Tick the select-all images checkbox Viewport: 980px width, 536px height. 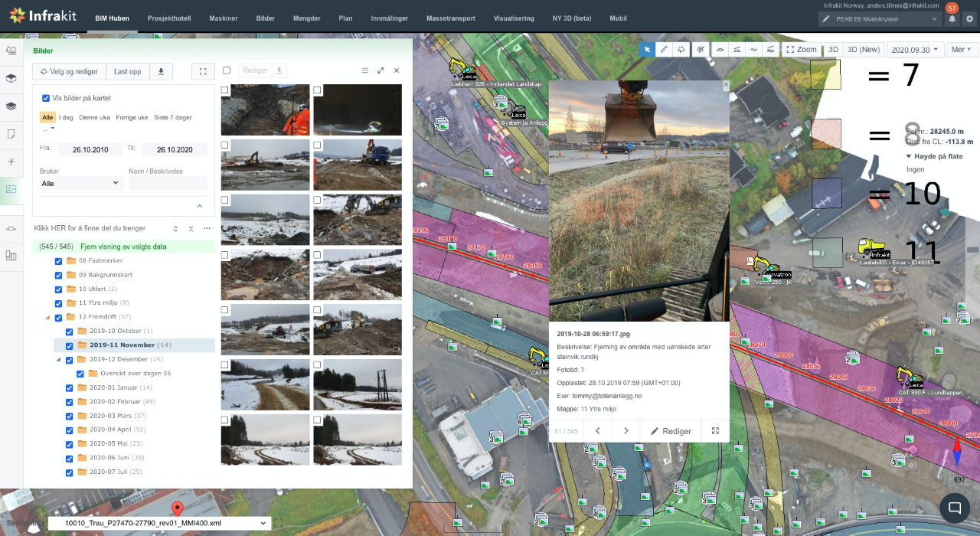click(x=226, y=70)
